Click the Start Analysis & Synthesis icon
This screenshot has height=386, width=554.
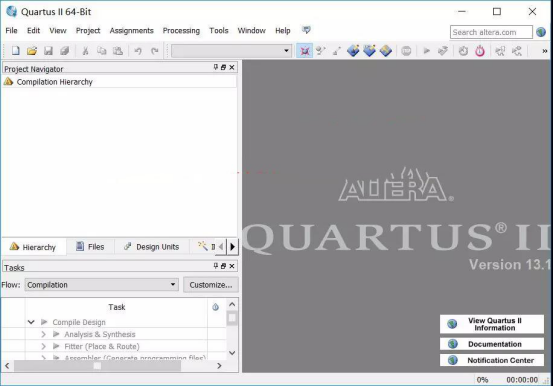(443, 51)
